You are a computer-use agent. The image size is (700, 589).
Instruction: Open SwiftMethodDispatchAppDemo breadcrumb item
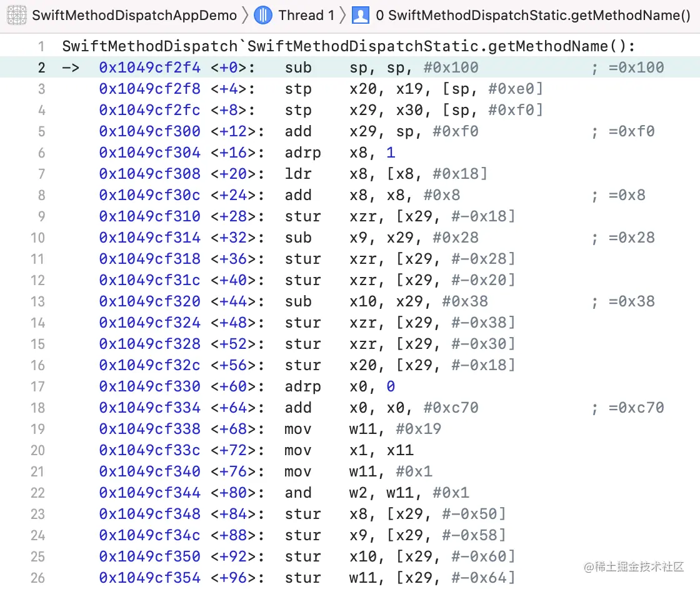(x=134, y=15)
